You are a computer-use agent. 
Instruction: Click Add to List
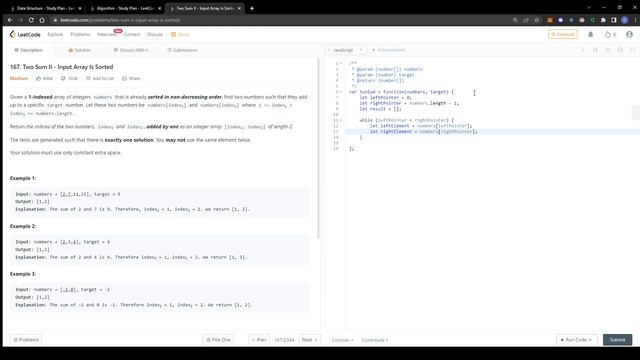pyautogui.click(x=100, y=78)
